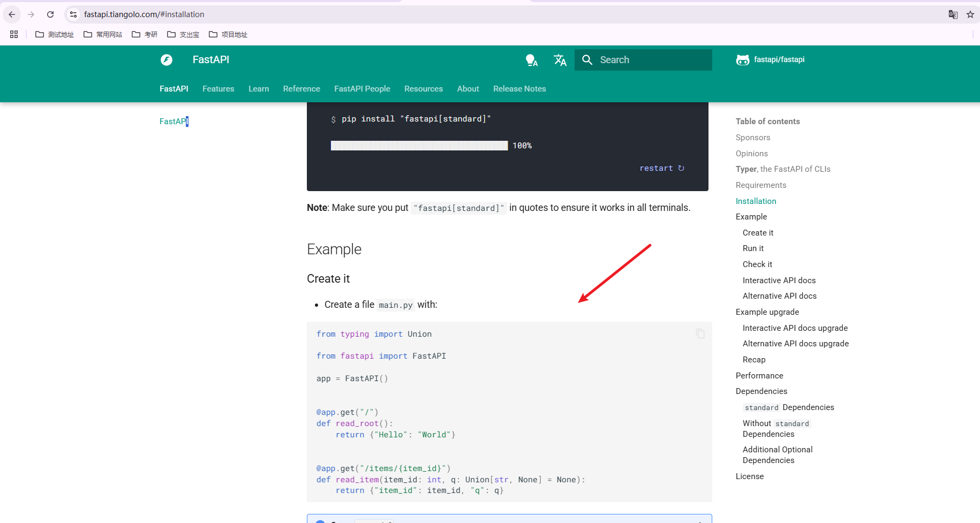Reload the page with the refresh icon
The width and height of the screenshot is (980, 523).
click(50, 14)
